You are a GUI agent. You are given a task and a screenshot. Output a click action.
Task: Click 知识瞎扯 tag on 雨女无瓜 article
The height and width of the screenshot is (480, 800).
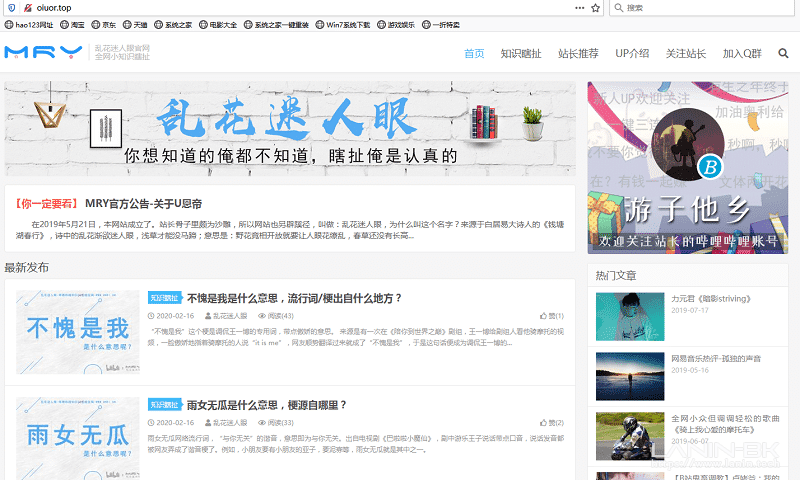(165, 405)
